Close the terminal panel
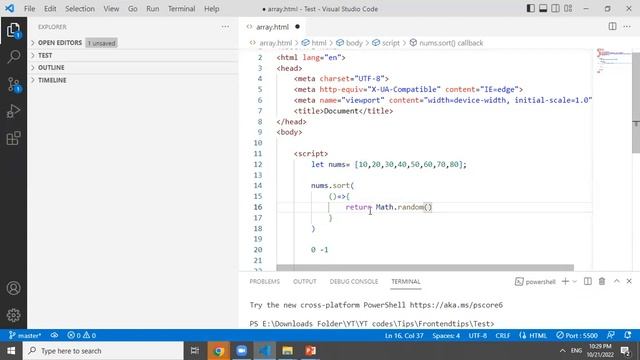 (629, 281)
